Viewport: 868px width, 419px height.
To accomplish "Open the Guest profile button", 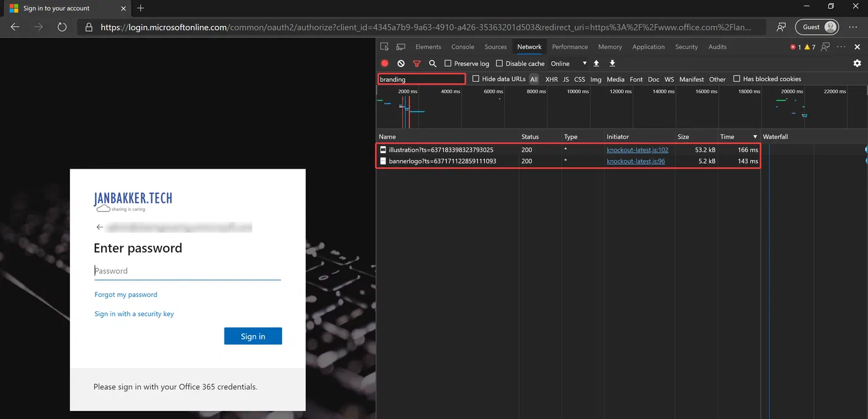I will click(x=817, y=27).
